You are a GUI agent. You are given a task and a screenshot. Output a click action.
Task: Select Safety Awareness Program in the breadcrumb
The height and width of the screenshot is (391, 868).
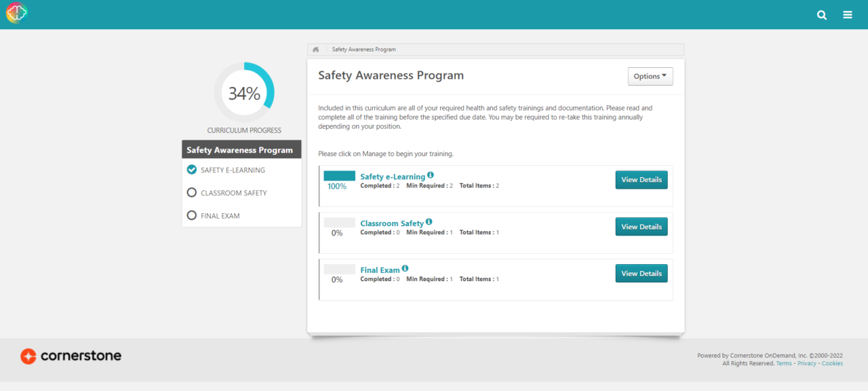pyautogui.click(x=364, y=49)
